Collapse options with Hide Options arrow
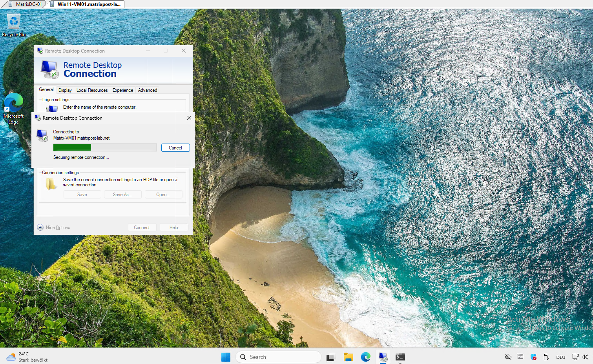Image resolution: width=593 pixels, height=364 pixels. (40, 227)
